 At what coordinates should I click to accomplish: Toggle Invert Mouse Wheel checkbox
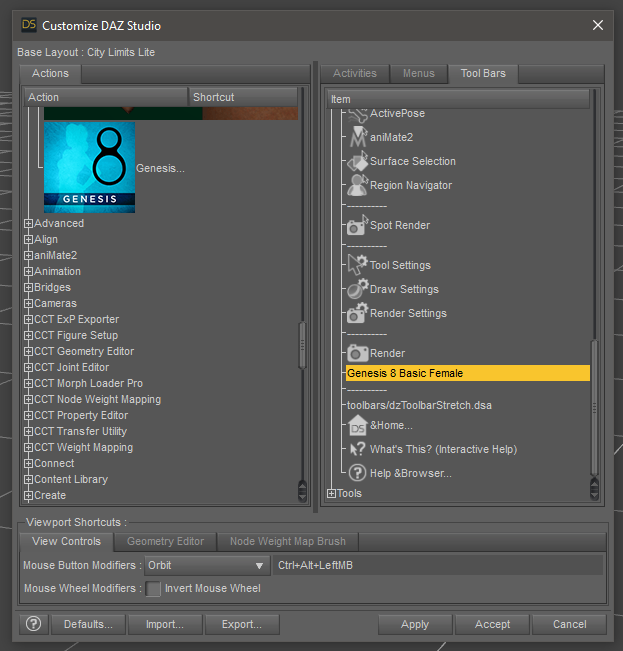tap(153, 589)
